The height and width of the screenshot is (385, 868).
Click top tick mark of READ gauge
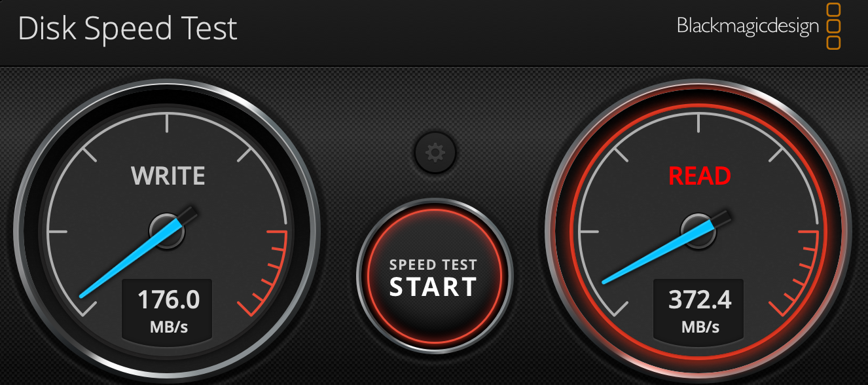pyautogui.click(x=699, y=122)
